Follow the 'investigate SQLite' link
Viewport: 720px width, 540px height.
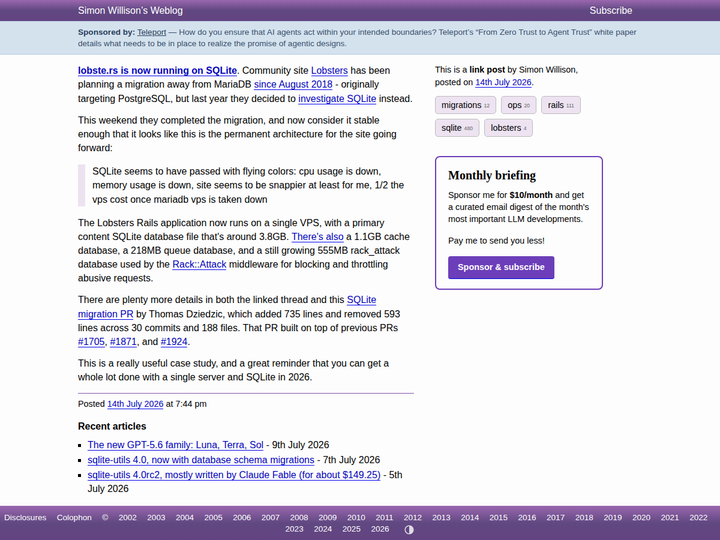[337, 99]
